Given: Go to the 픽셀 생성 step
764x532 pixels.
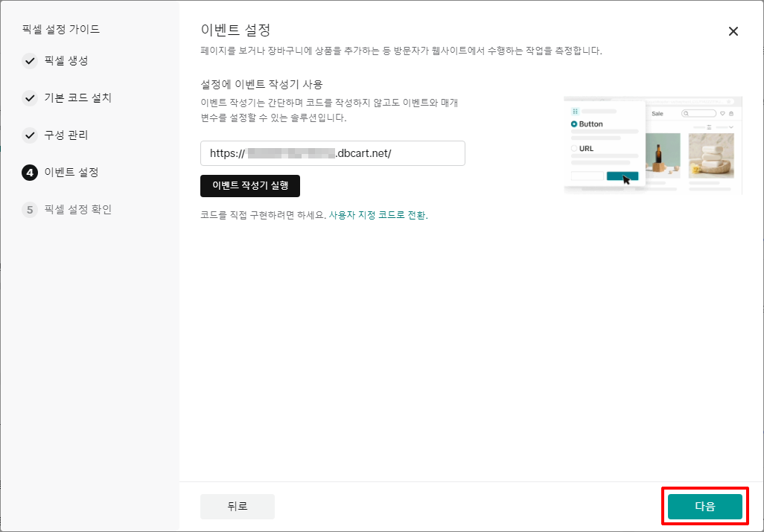Looking at the screenshot, I should 66,61.
